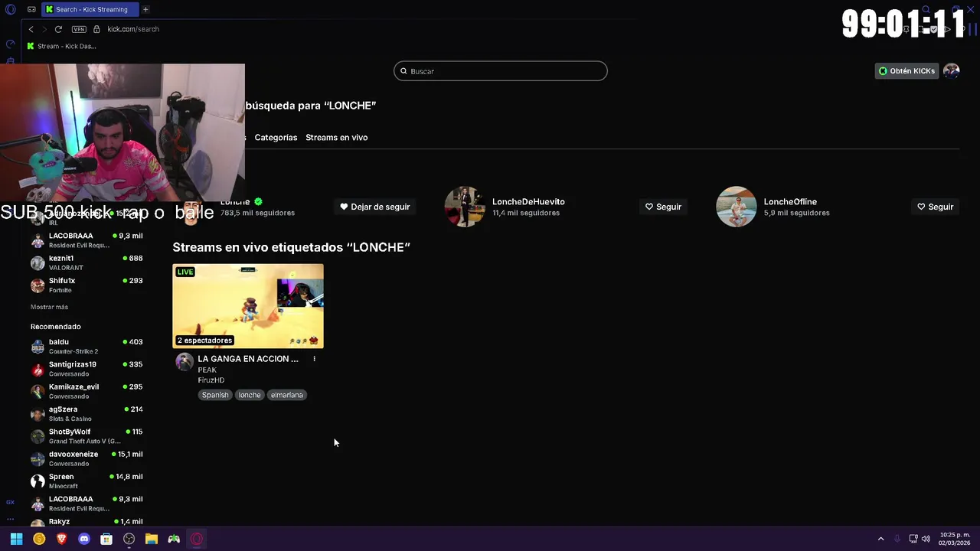Open Rakyz channel in sidebar
This screenshot has width=980, height=551.
[x=87, y=522]
